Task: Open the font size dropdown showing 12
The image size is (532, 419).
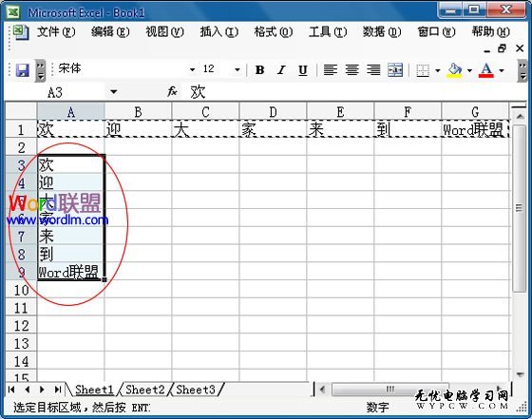Action: [x=237, y=70]
